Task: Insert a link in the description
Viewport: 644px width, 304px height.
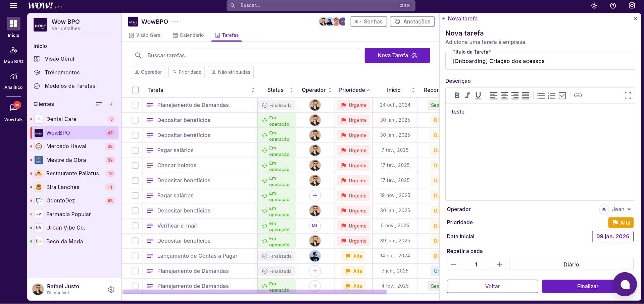Action: tap(578, 96)
